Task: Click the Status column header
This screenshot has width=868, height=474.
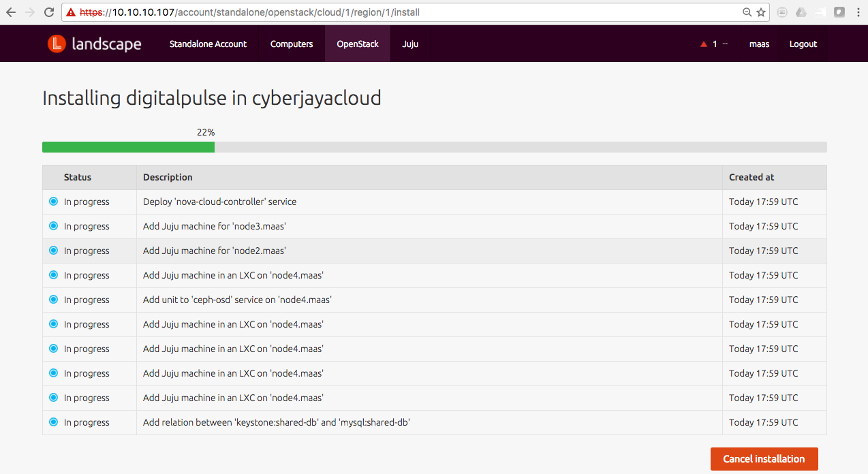Action: click(78, 177)
